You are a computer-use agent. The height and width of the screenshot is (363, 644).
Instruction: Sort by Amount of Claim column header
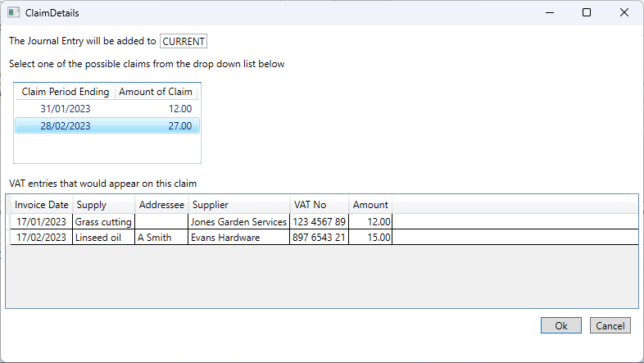coord(156,92)
